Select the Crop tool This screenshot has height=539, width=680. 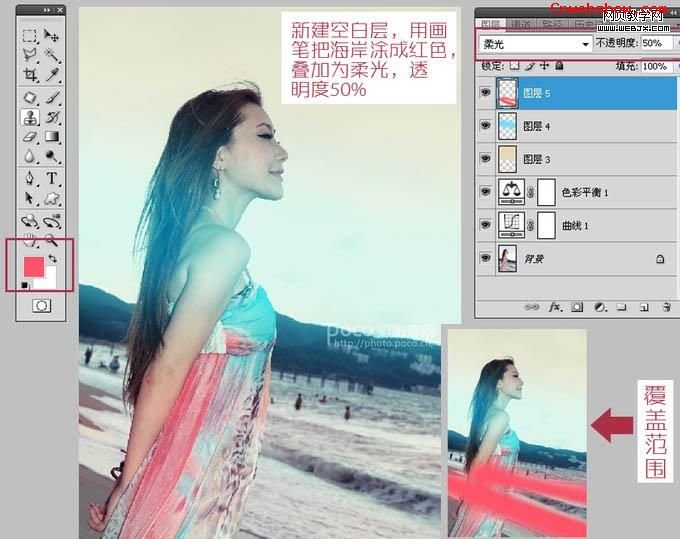point(29,75)
